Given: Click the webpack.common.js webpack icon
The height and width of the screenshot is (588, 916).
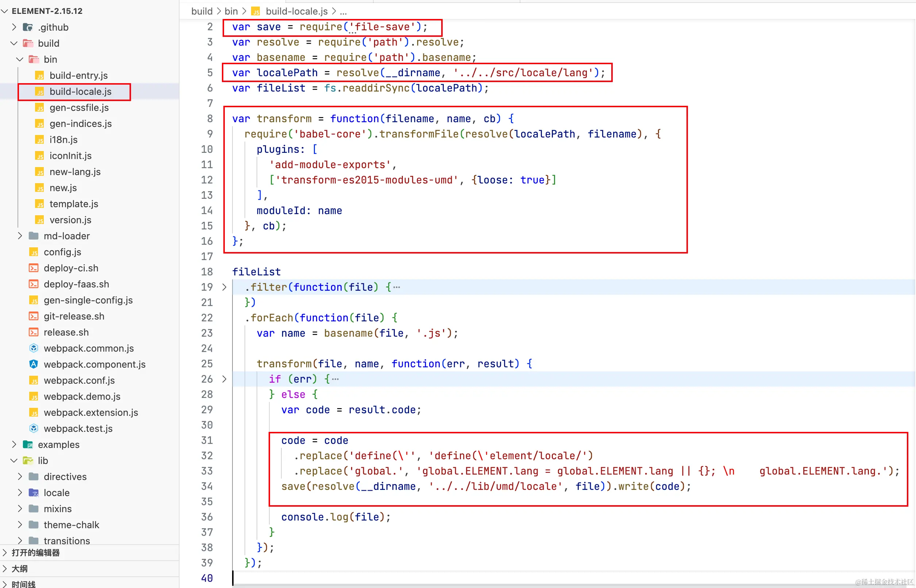Looking at the screenshot, I should pos(34,348).
